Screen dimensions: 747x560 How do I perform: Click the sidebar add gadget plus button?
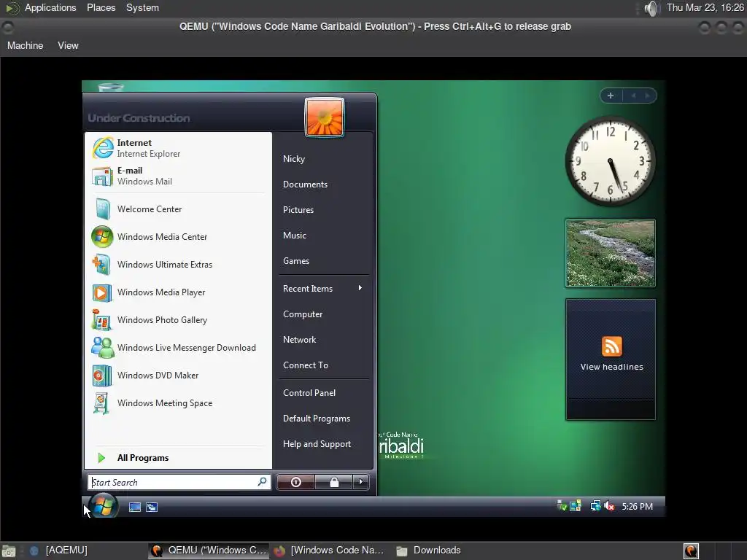[x=611, y=96]
